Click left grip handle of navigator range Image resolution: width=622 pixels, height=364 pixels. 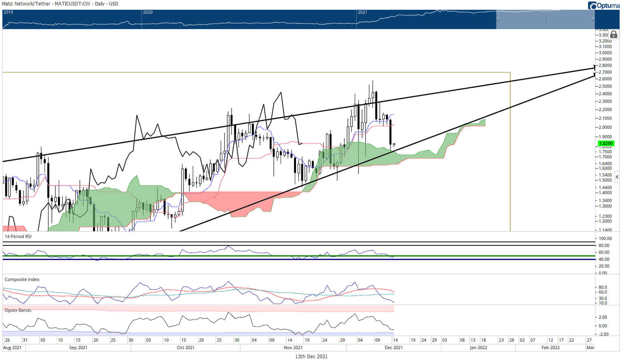(498, 19)
